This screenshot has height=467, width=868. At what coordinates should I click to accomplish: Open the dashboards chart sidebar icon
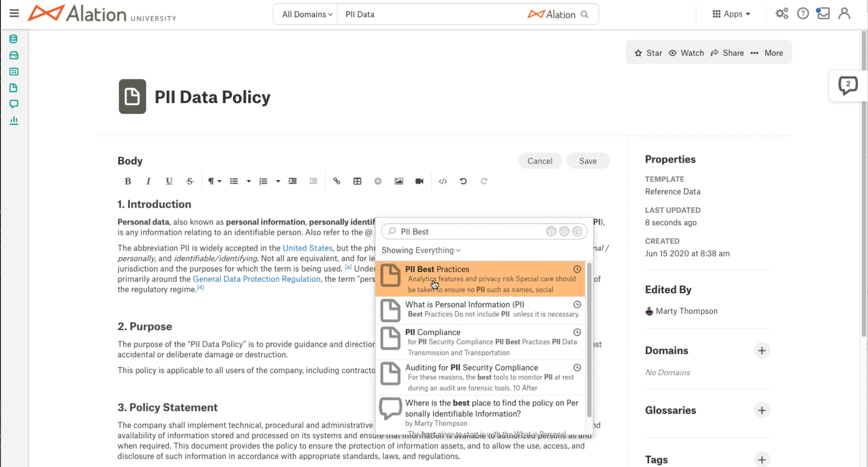pos(14,120)
